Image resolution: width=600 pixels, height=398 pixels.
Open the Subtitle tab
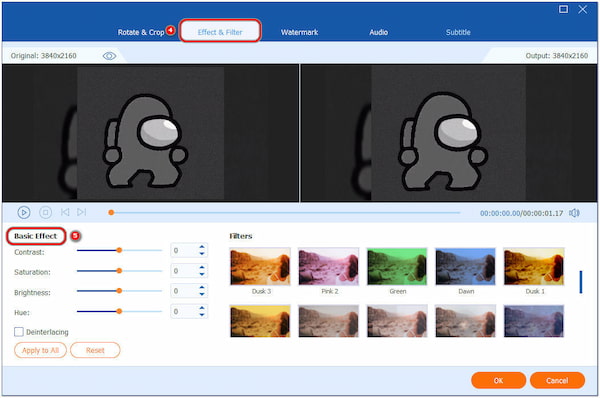click(458, 33)
